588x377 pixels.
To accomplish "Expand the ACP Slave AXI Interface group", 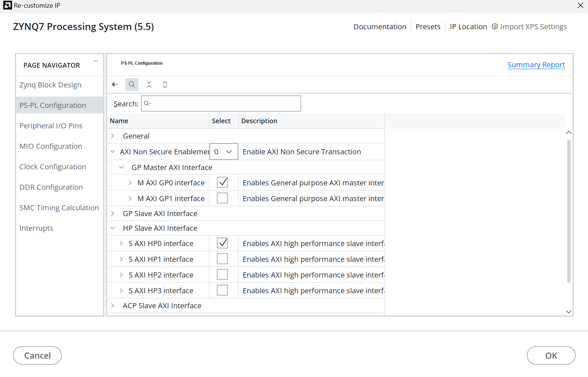I will [113, 305].
